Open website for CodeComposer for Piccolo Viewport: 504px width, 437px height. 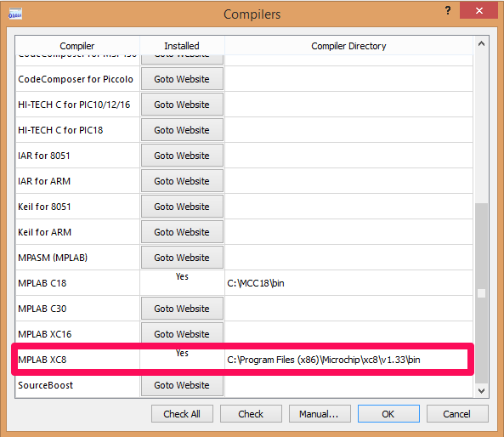click(x=182, y=79)
